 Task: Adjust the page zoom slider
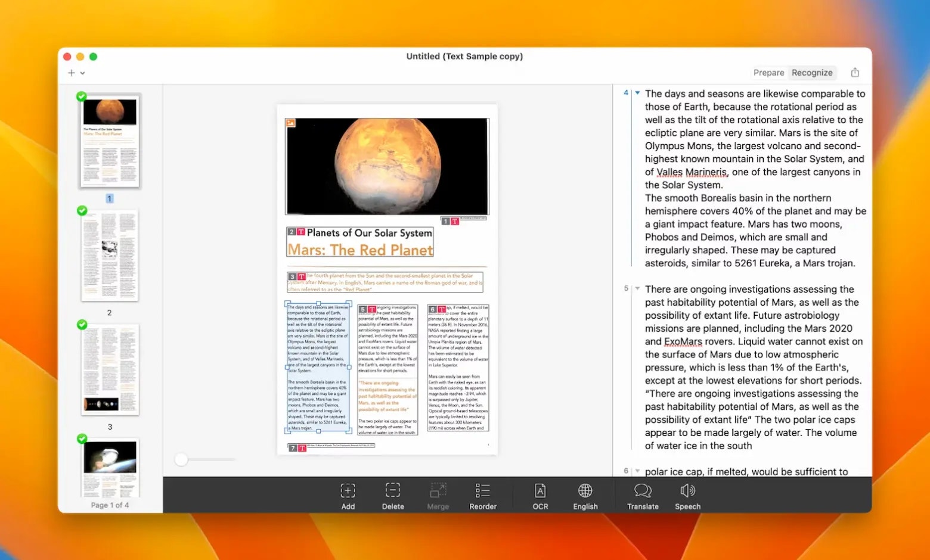[x=181, y=459]
